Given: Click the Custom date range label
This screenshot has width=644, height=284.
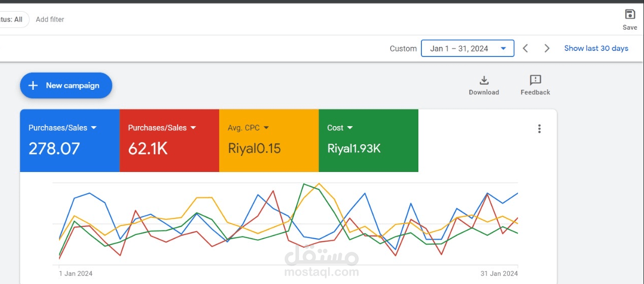Looking at the screenshot, I should [403, 48].
